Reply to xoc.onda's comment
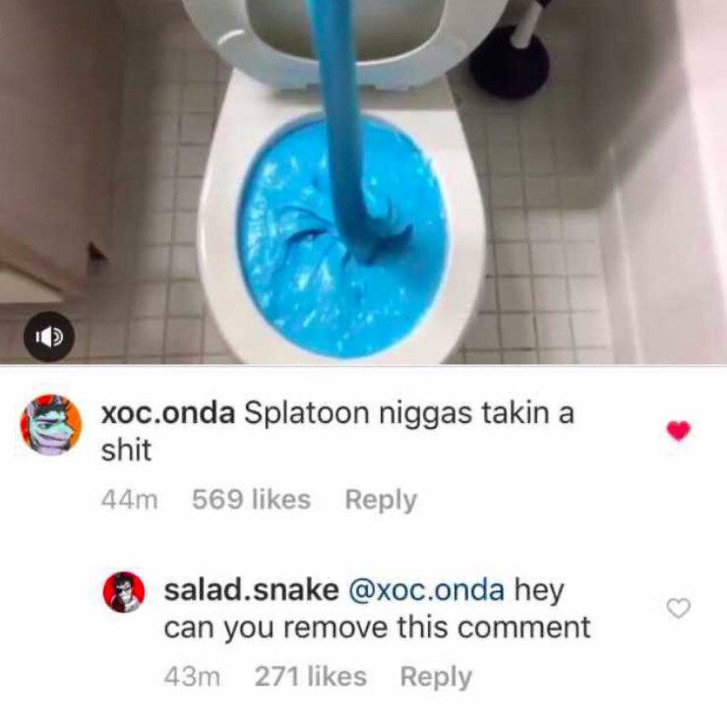 tap(381, 501)
